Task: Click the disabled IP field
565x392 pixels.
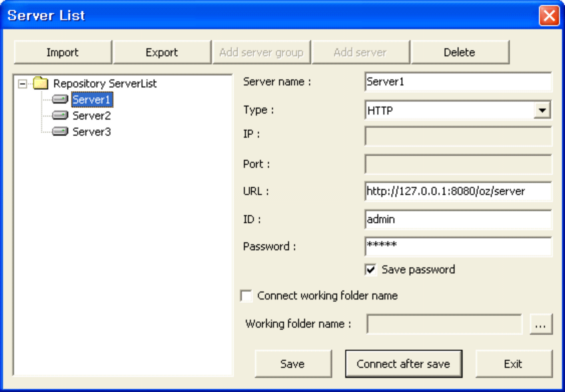Action: [x=458, y=136]
